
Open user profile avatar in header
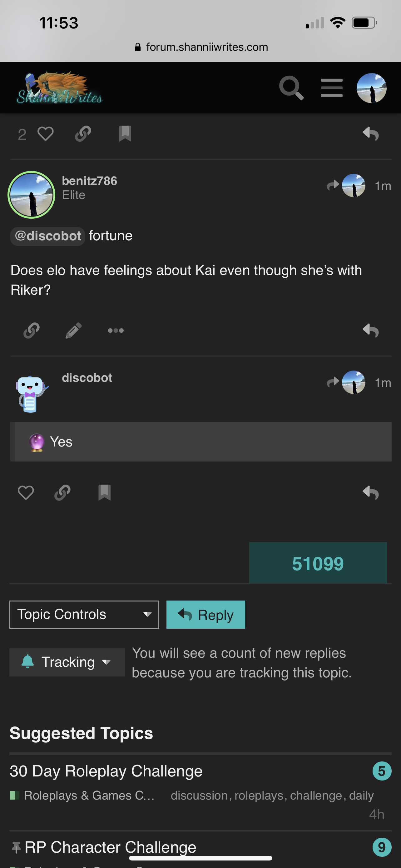pyautogui.click(x=371, y=88)
